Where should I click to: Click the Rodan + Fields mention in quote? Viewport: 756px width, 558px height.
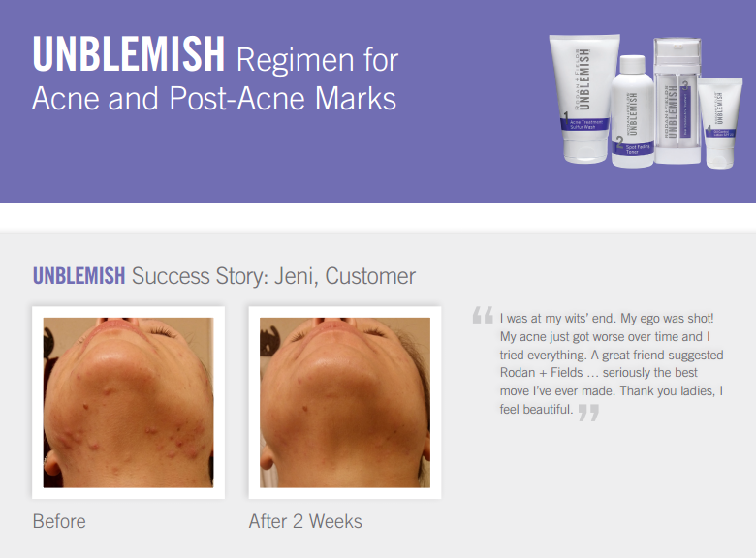(542, 373)
